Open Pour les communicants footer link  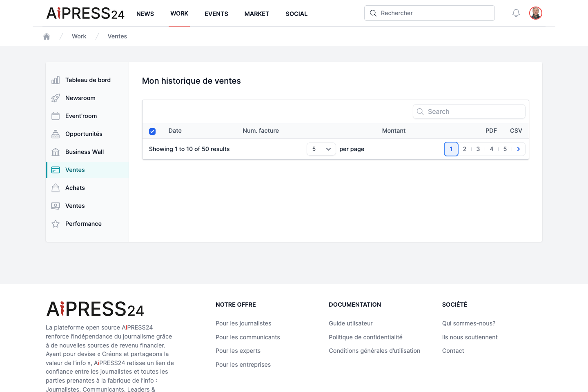point(248,337)
